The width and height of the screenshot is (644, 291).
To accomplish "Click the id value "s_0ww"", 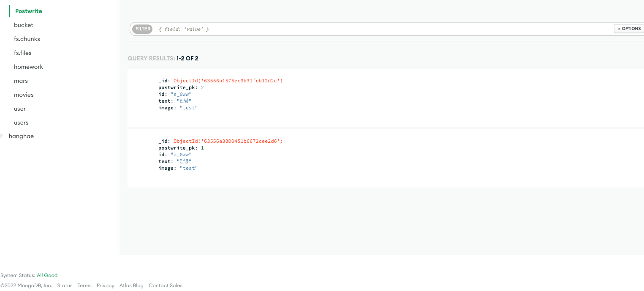I will point(181,94).
